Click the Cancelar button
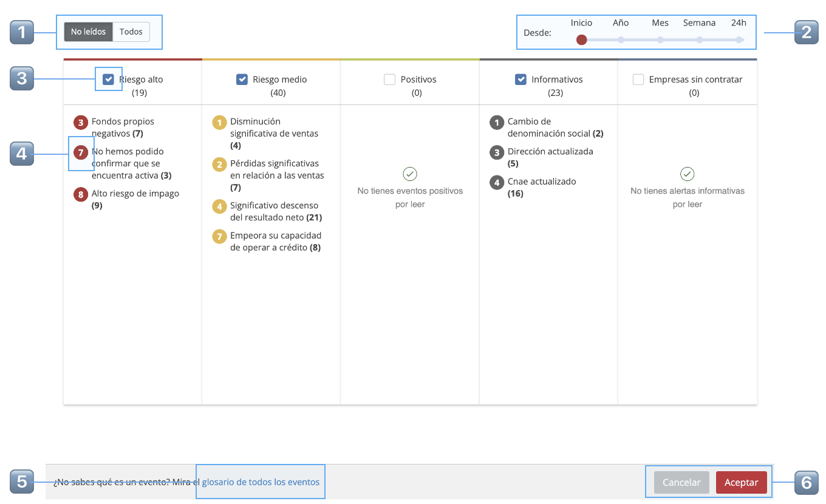The width and height of the screenshot is (826, 504). pos(681,482)
